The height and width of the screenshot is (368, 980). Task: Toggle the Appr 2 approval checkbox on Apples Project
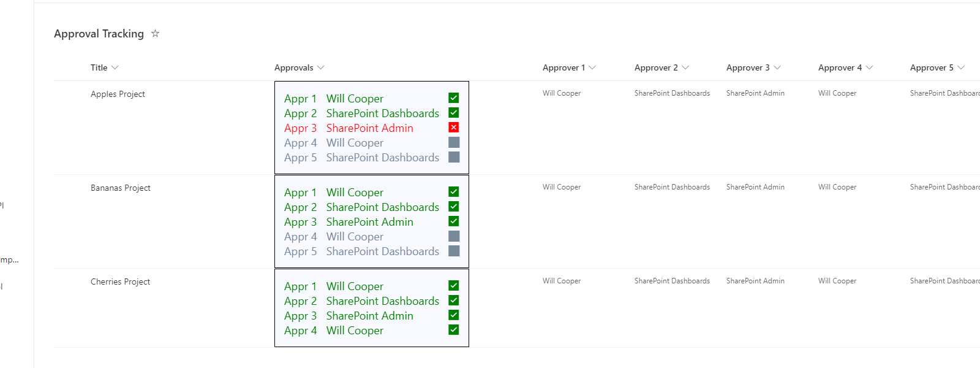[453, 112]
